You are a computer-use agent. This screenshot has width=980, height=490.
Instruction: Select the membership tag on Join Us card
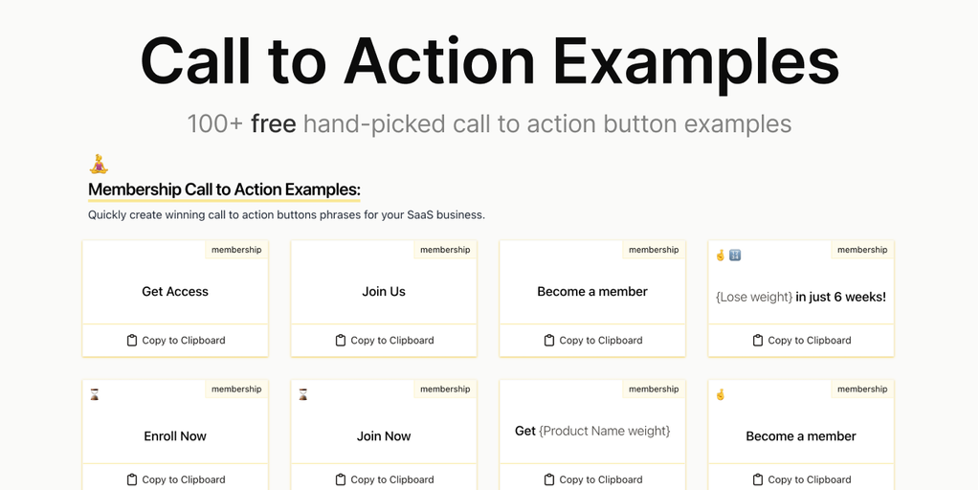(445, 250)
